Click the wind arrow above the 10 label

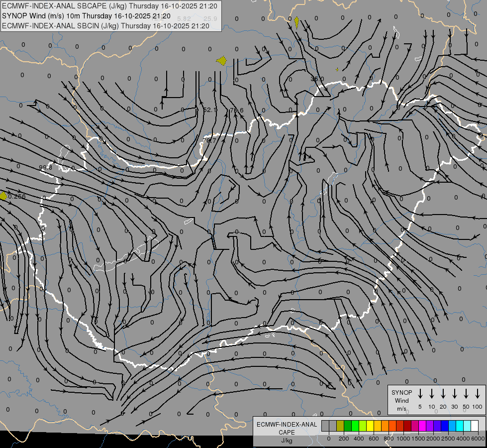(431, 393)
